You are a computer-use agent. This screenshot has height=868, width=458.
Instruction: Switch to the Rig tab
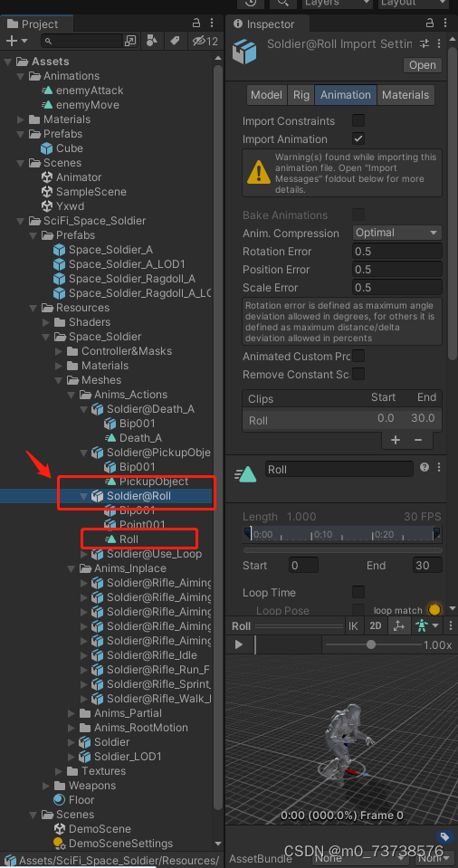pos(301,95)
